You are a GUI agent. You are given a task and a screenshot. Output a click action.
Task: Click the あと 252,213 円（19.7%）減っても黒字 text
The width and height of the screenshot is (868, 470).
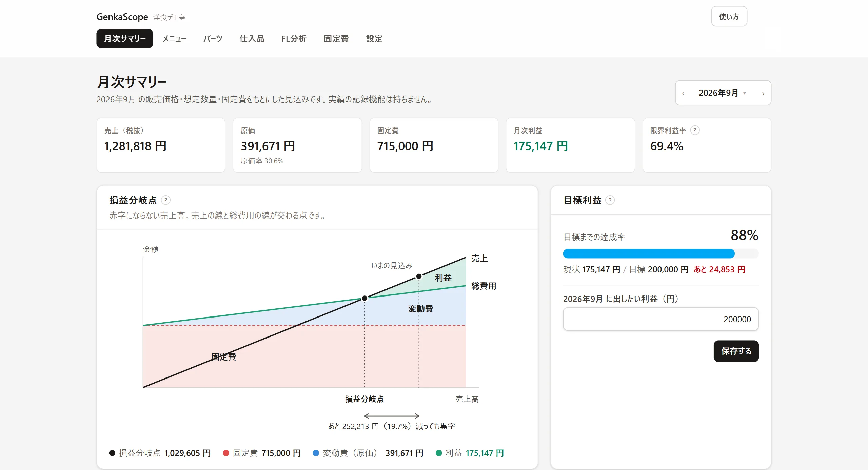click(x=392, y=426)
